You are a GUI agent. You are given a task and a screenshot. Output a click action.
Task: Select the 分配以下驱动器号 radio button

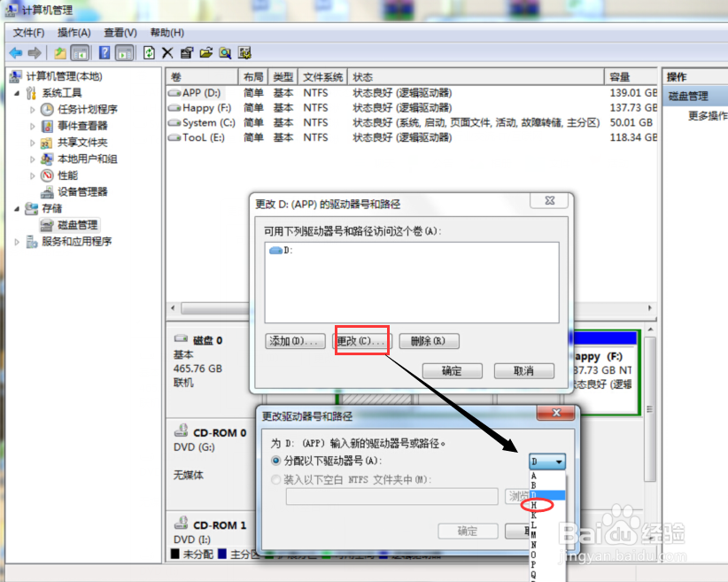tap(275, 462)
